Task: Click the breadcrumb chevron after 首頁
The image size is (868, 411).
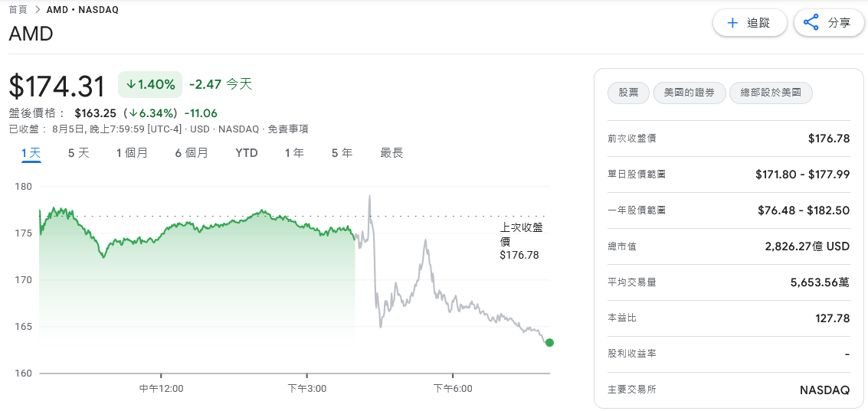Action: click(x=38, y=9)
